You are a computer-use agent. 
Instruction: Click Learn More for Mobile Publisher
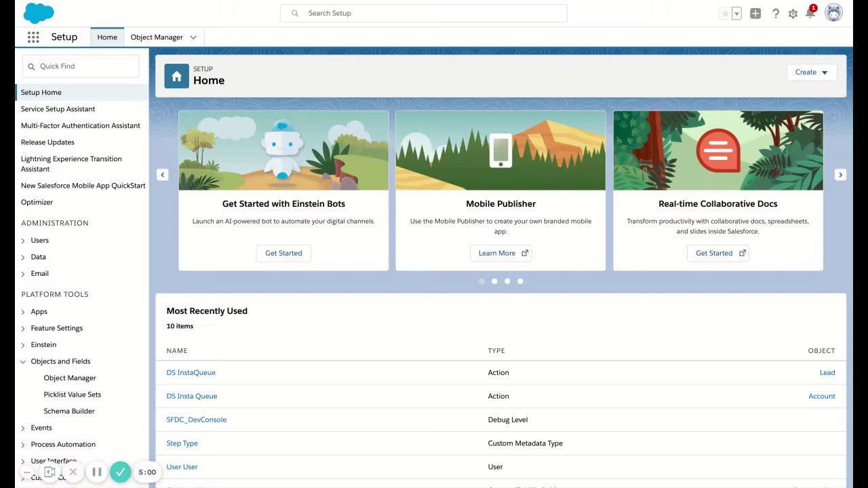[501, 253]
